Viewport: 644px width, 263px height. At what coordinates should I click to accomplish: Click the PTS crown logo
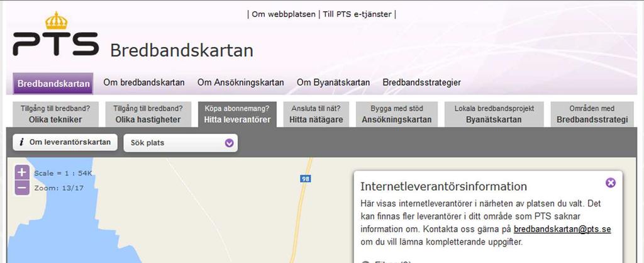point(56,35)
